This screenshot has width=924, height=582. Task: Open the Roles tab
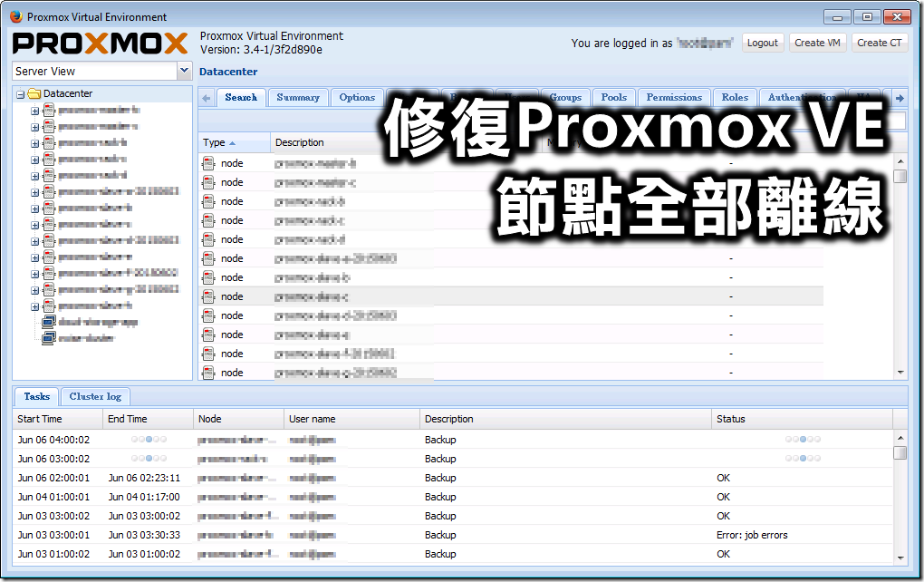tap(735, 97)
